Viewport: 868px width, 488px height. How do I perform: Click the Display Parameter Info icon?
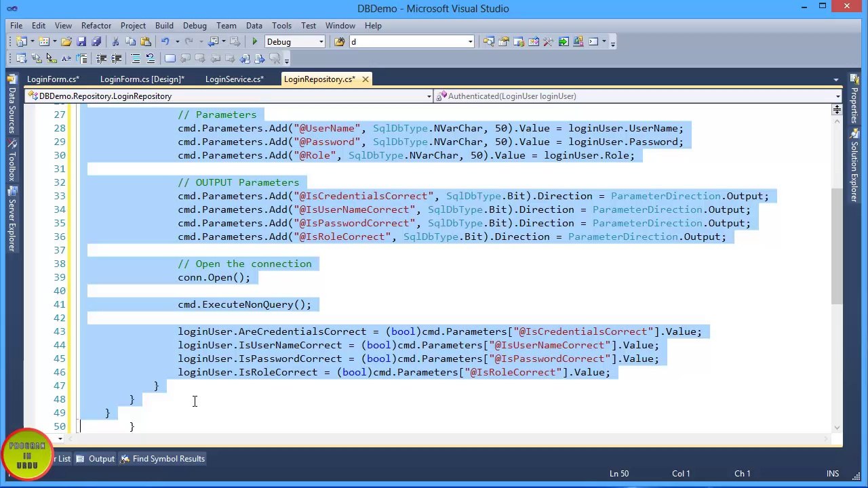click(36, 58)
